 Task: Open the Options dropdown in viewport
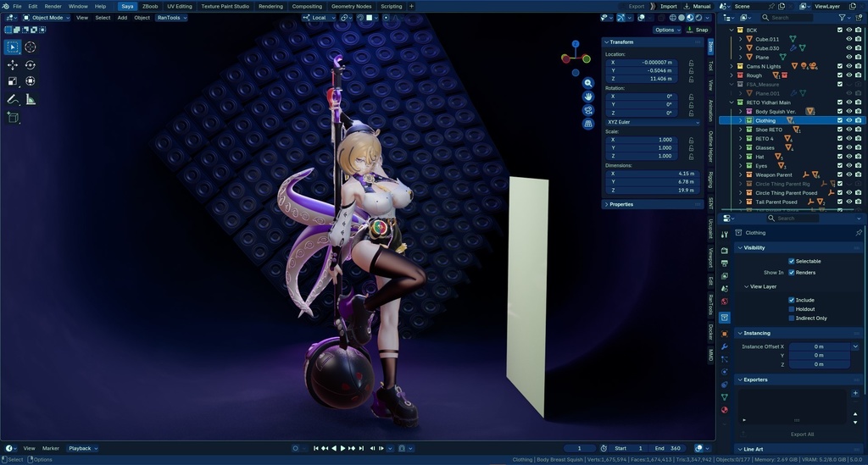pyautogui.click(x=667, y=30)
